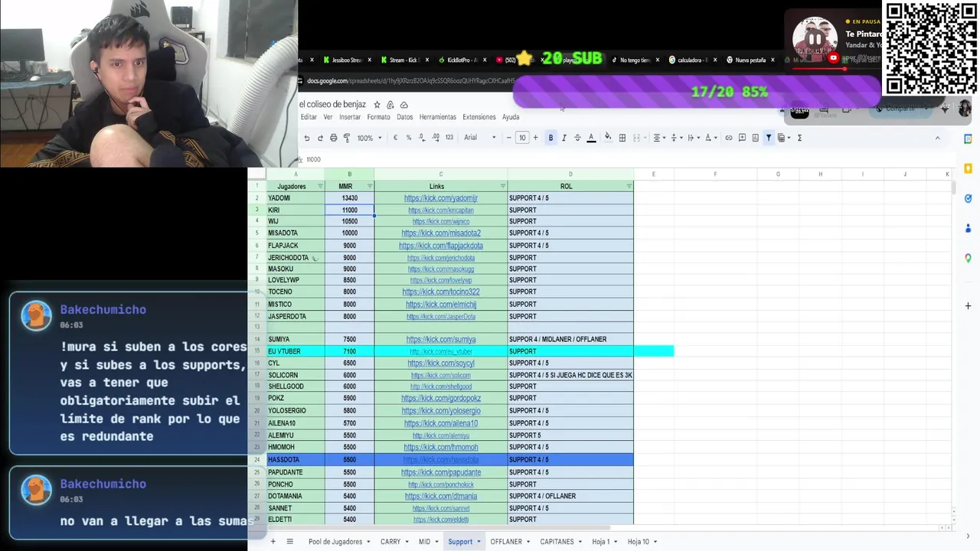Check cloud save status icon
The image size is (980, 551).
(x=404, y=104)
